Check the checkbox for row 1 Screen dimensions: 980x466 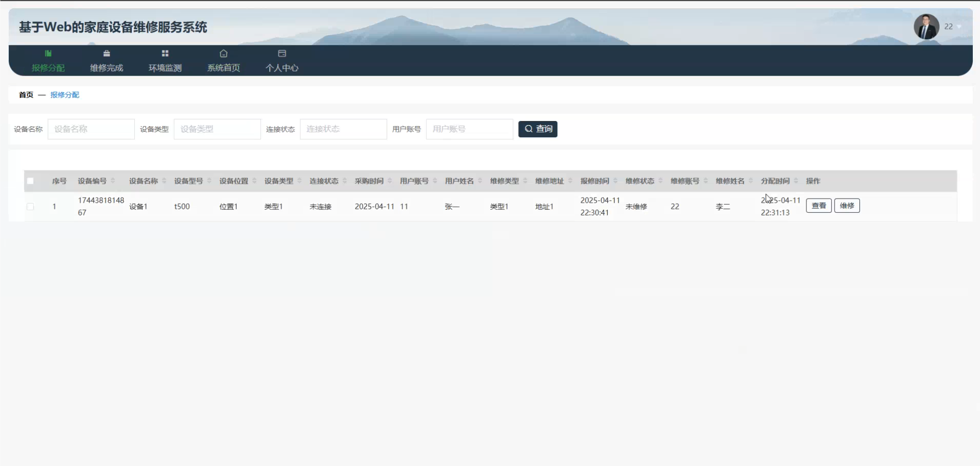30,207
